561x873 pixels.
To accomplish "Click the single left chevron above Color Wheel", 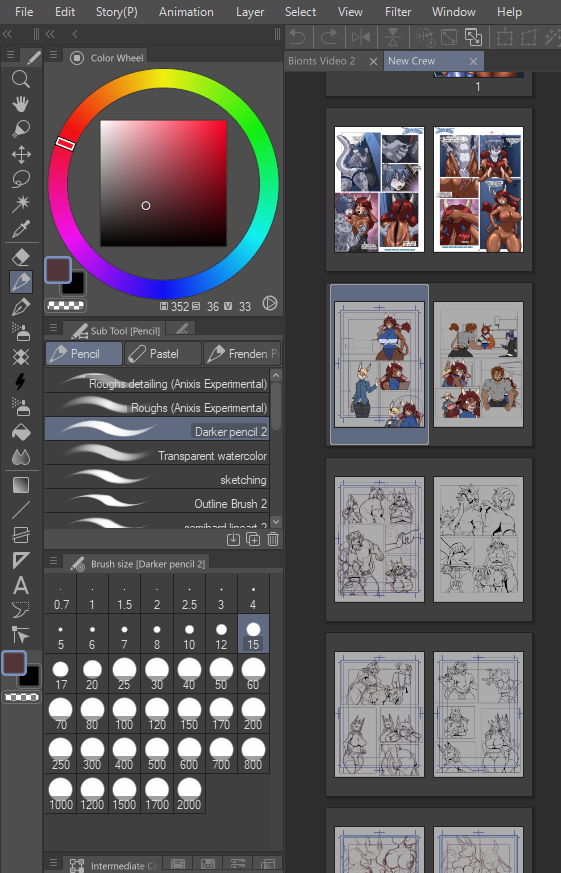I will coord(75,35).
